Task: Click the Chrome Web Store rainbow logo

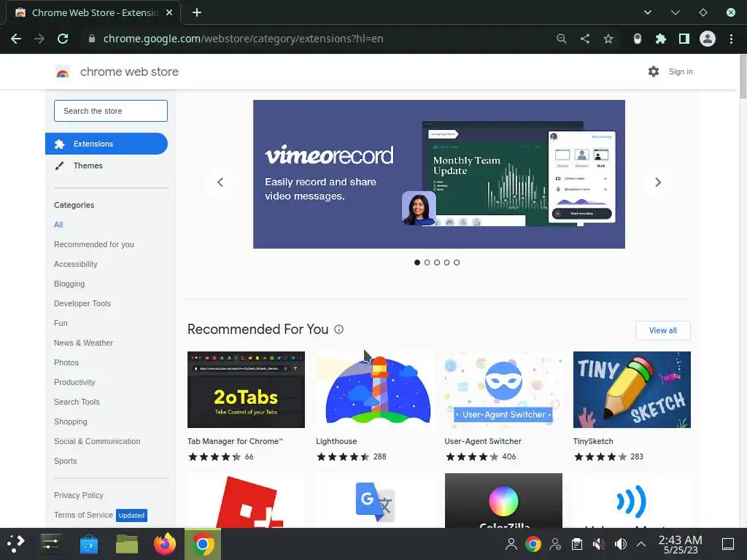Action: (63, 72)
